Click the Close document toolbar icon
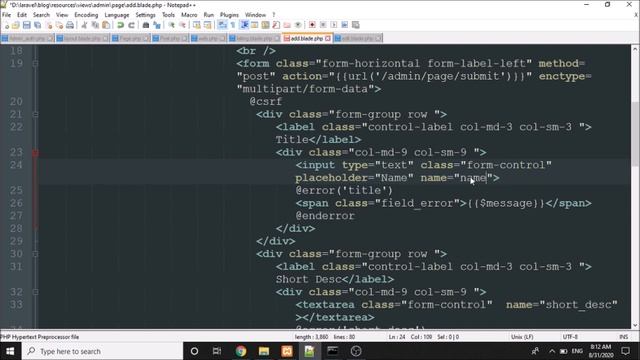The width and height of the screenshot is (640, 360). [x=49, y=25]
